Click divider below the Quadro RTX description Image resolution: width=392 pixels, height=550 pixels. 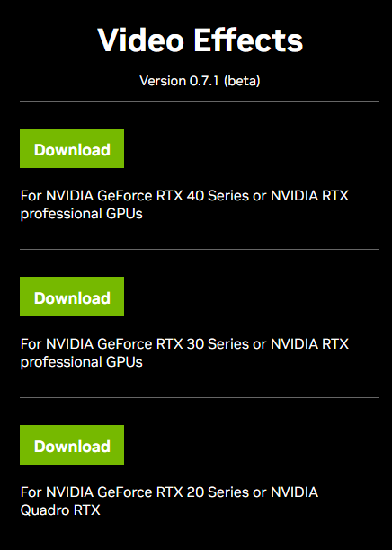tap(200, 546)
